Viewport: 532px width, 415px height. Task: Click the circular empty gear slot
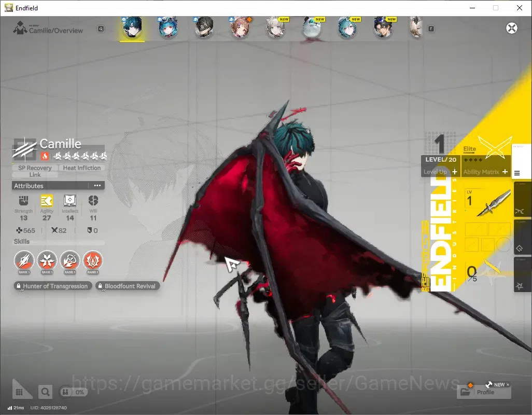[x=503, y=244]
